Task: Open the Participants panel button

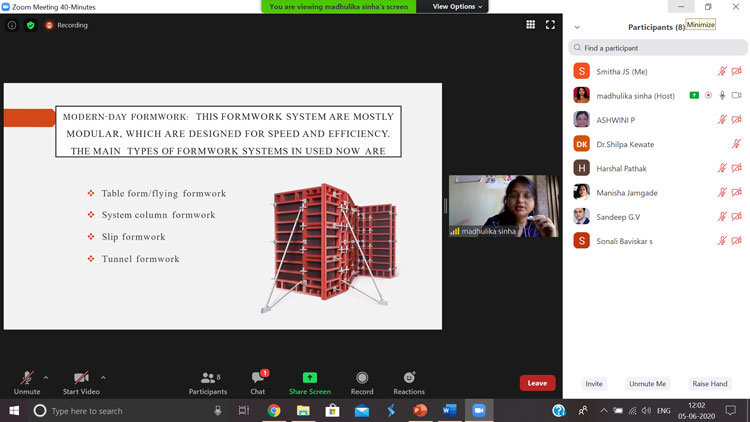Action: (208, 383)
